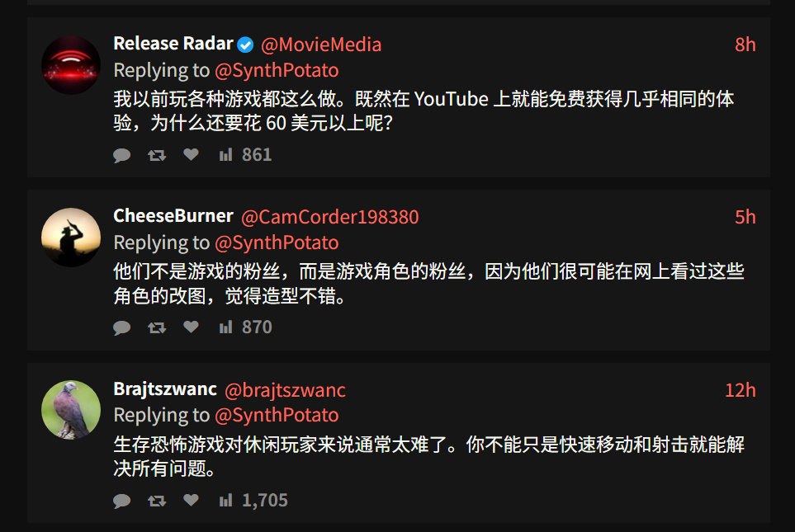Open view stats showing 870
Image resolution: width=795 pixels, height=532 pixels.
pos(225,327)
